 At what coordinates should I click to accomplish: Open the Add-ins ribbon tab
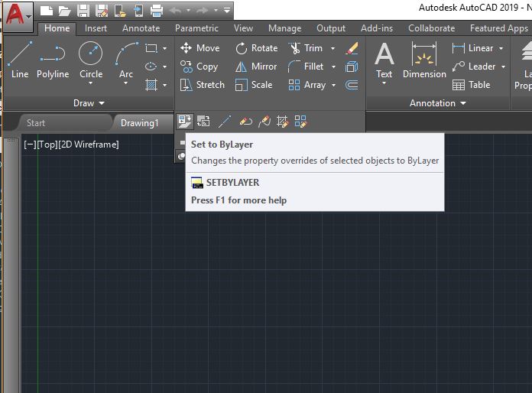click(377, 28)
